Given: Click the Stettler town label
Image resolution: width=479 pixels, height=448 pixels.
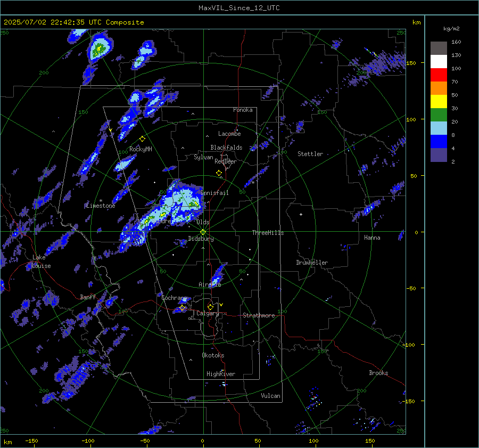Looking at the screenshot, I should click(310, 154).
